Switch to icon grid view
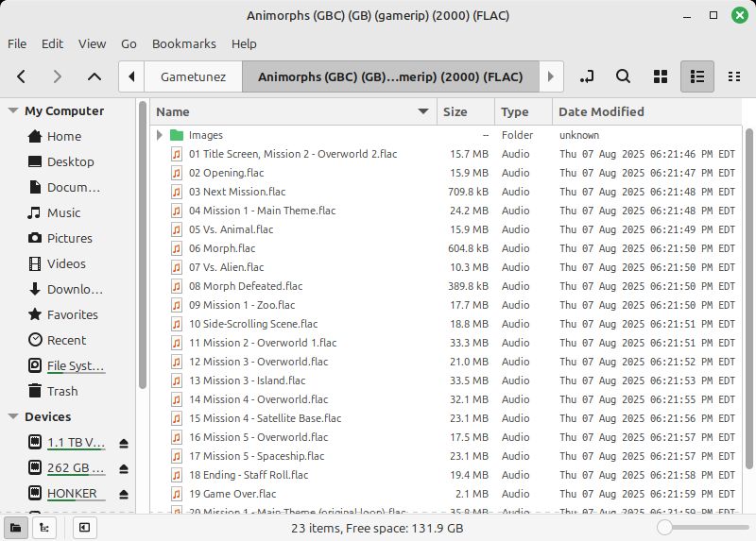 (x=660, y=76)
